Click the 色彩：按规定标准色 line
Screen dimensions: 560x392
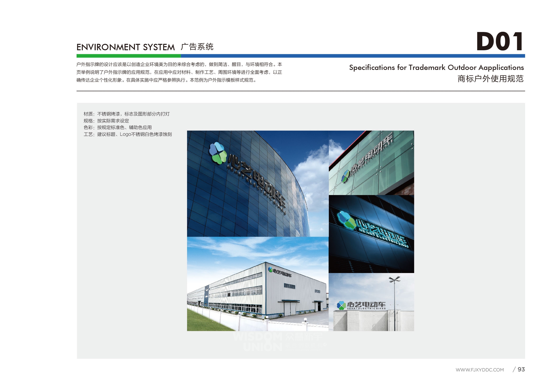pyautogui.click(x=118, y=127)
